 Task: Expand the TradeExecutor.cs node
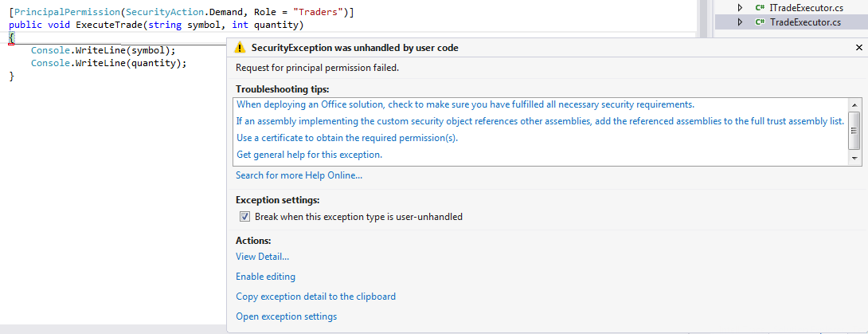[x=740, y=22]
